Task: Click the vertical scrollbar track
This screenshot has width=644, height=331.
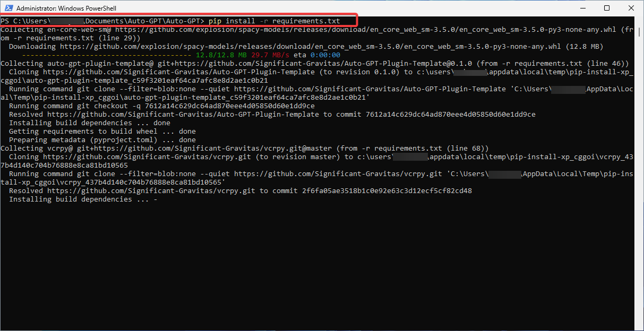Action: coord(639,173)
